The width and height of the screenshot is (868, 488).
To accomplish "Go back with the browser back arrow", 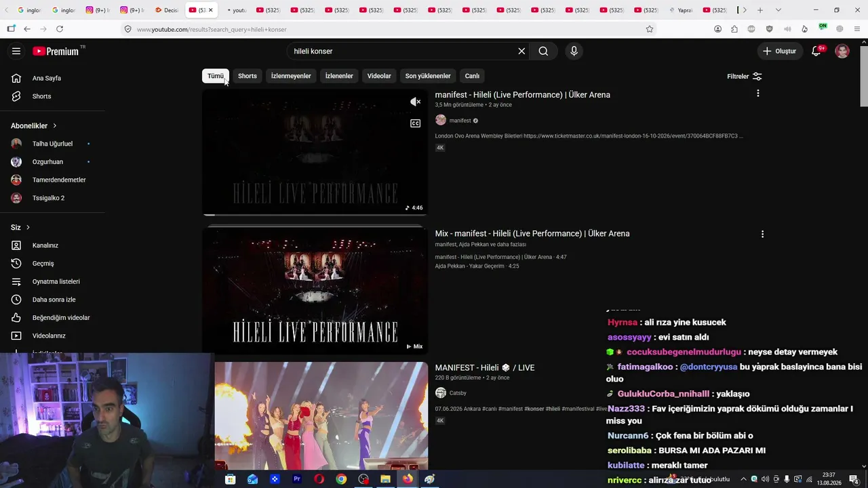I will (x=26, y=29).
